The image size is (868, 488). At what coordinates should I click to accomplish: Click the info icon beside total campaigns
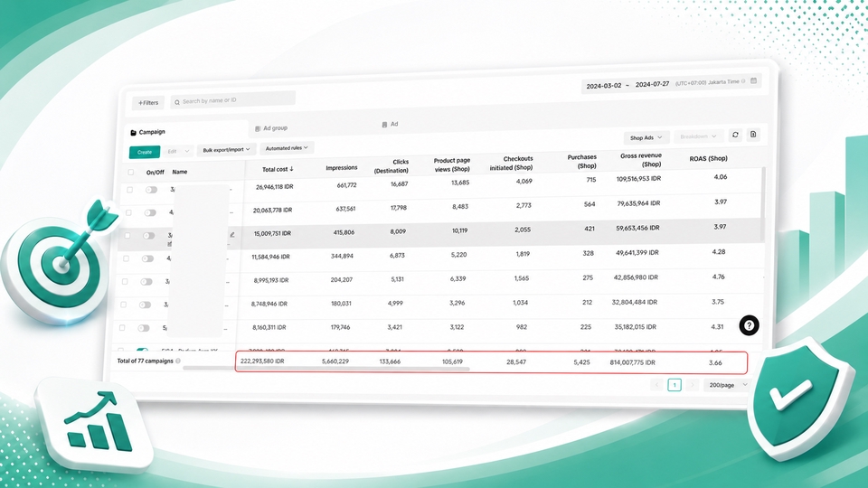[178, 361]
